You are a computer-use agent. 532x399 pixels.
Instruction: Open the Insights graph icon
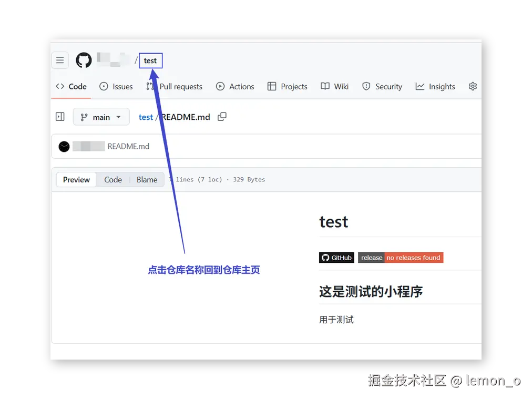[x=419, y=86]
